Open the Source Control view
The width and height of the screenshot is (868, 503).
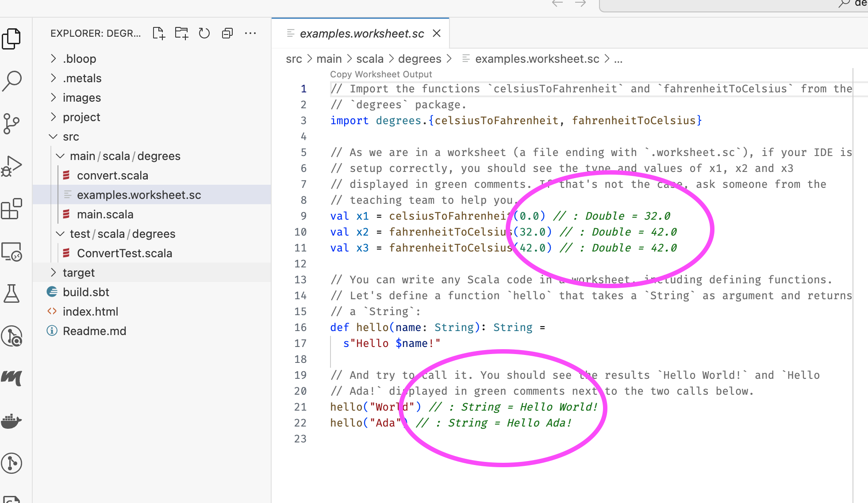tap(12, 123)
